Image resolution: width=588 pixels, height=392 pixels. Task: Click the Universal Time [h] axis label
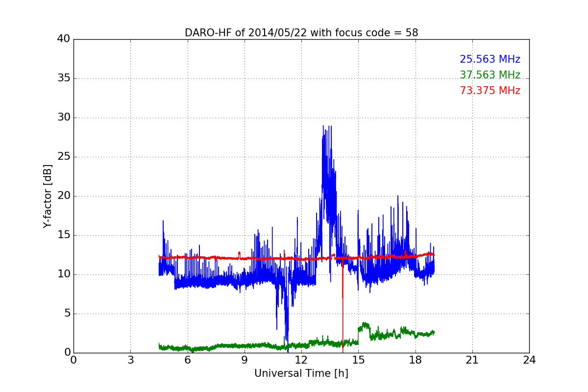pyautogui.click(x=301, y=373)
